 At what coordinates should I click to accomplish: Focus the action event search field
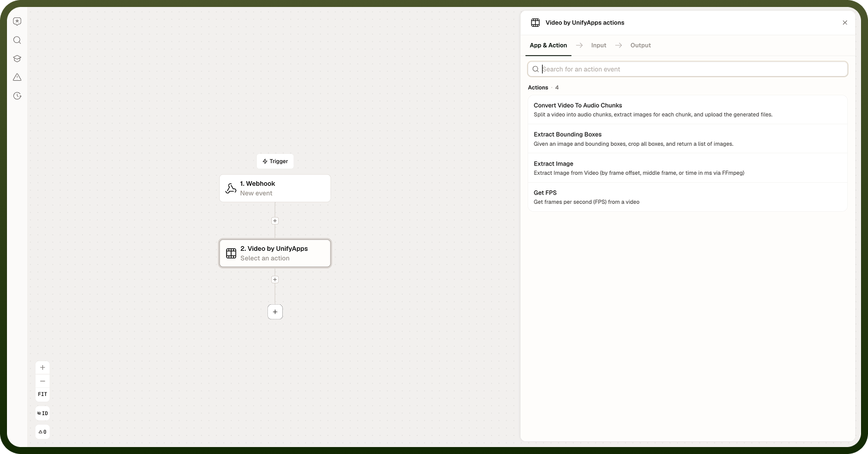(687, 69)
